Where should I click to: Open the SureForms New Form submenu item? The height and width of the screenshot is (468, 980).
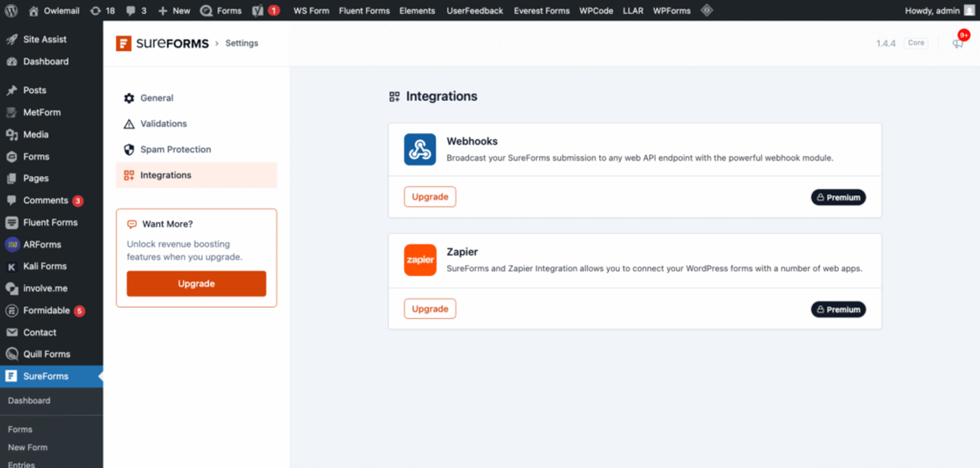28,448
